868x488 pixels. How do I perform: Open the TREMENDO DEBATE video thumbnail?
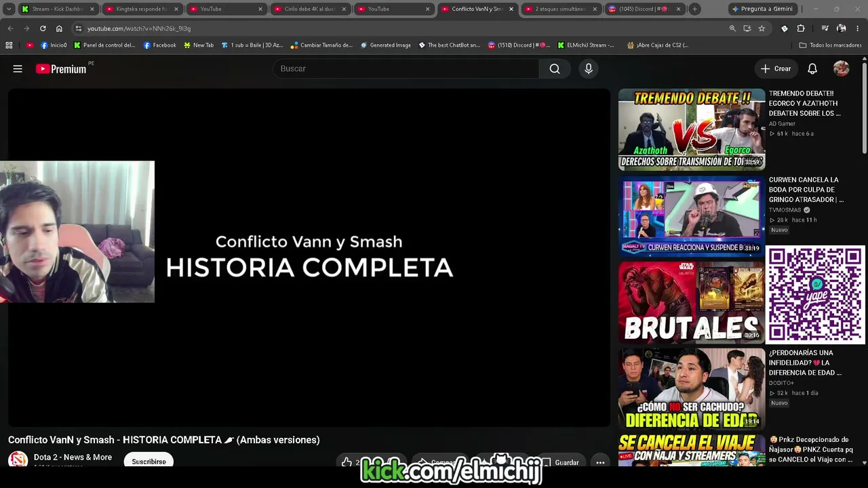692,129
